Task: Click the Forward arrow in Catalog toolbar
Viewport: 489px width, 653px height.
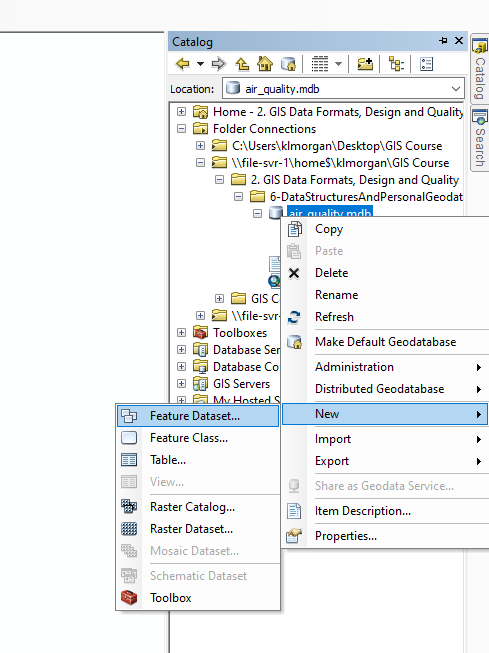Action: pos(219,64)
